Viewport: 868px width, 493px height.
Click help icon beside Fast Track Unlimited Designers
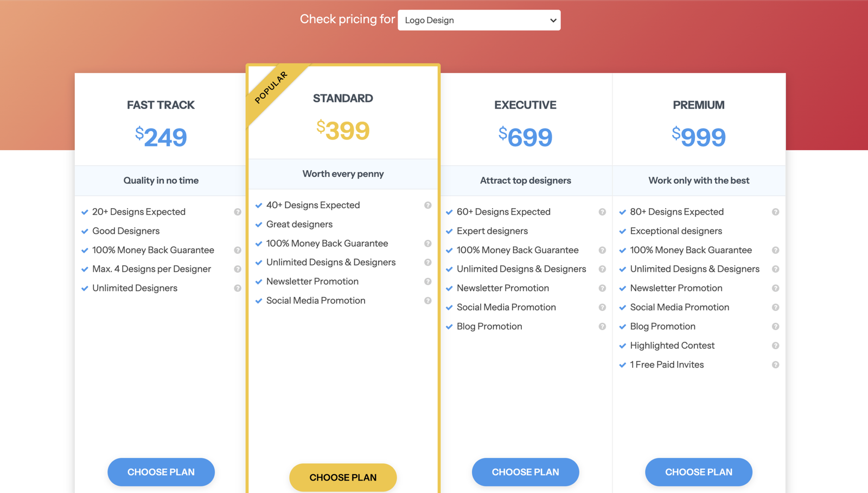tap(238, 288)
